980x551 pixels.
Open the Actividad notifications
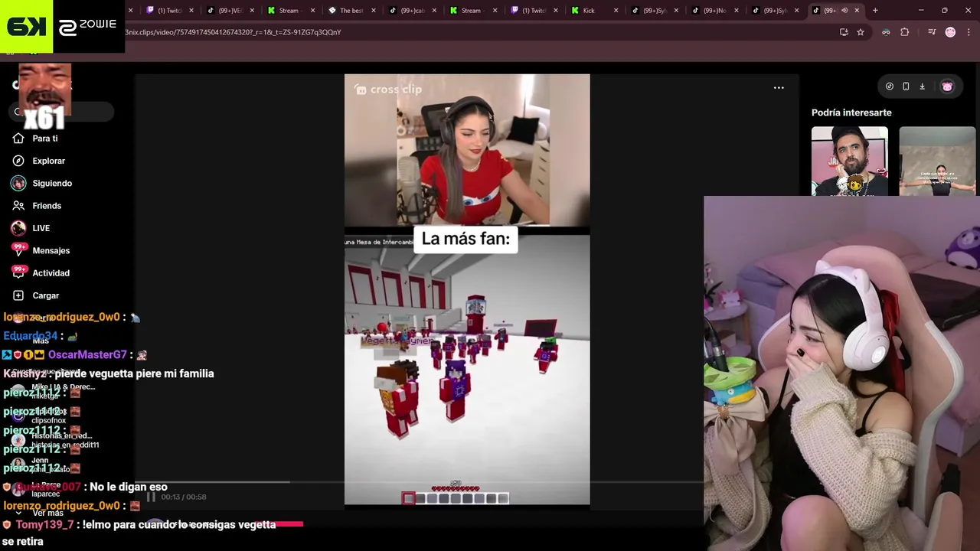51,273
